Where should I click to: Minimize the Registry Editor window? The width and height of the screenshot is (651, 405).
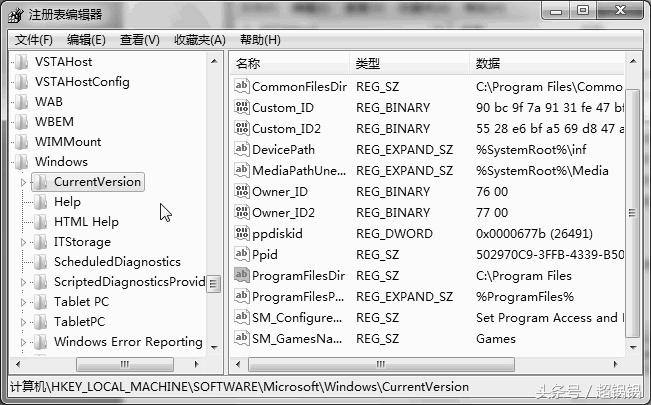point(556,12)
